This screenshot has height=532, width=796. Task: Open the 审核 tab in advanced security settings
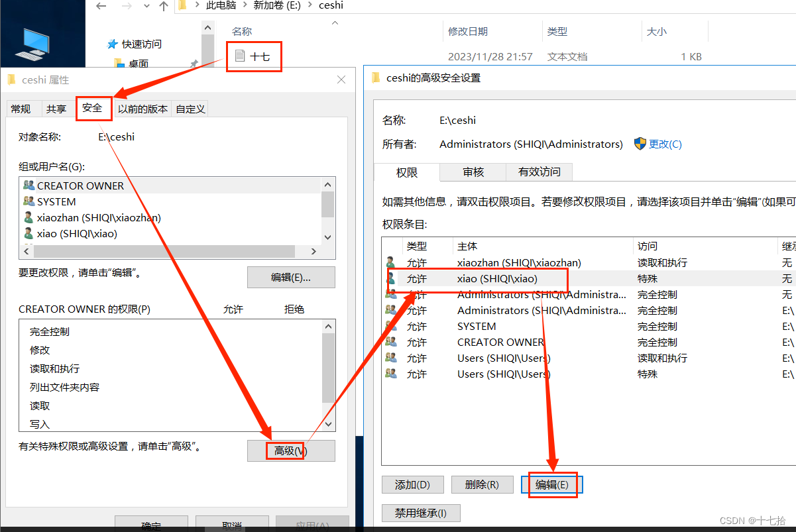point(473,172)
